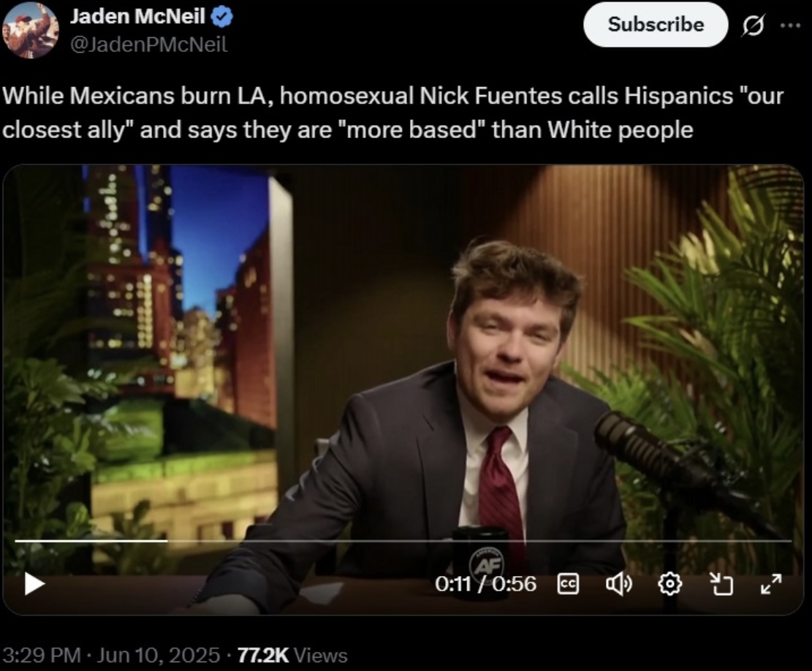This screenshot has width=812, height=671.
Task: Open the three-dot more options menu
Action: point(790,25)
